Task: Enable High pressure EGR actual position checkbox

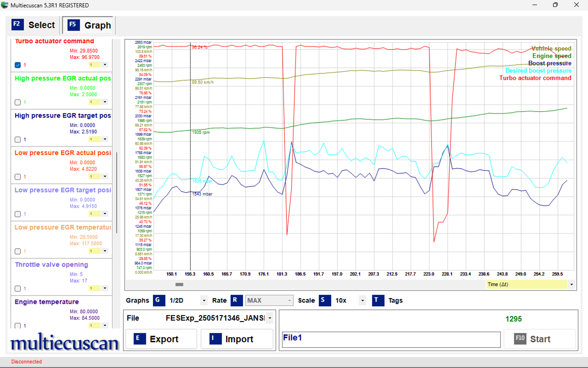Action: pos(18,102)
